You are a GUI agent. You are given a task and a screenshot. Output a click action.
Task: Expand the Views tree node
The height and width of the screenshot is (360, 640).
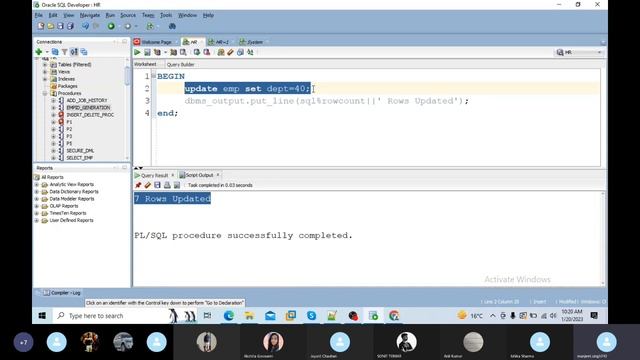[45, 72]
